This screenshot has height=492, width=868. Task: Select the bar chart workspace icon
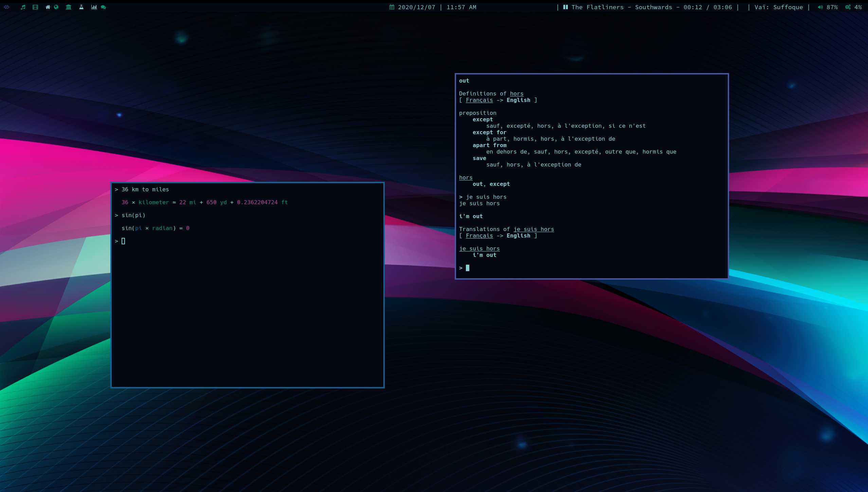(x=94, y=7)
